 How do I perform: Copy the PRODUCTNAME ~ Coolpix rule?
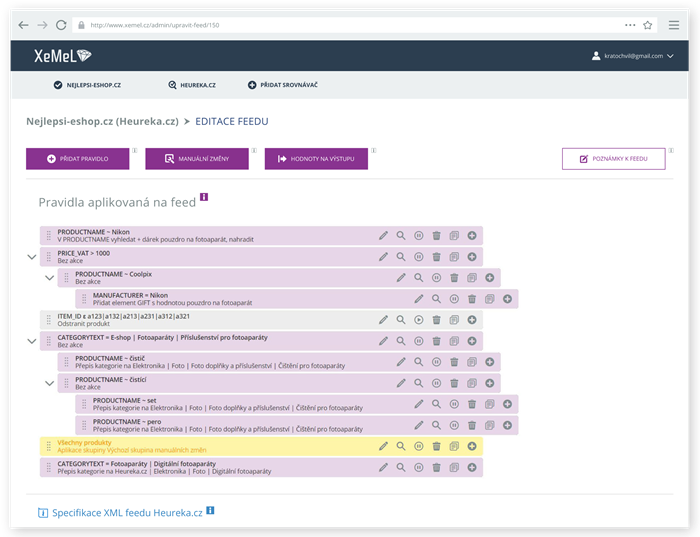pyautogui.click(x=472, y=278)
